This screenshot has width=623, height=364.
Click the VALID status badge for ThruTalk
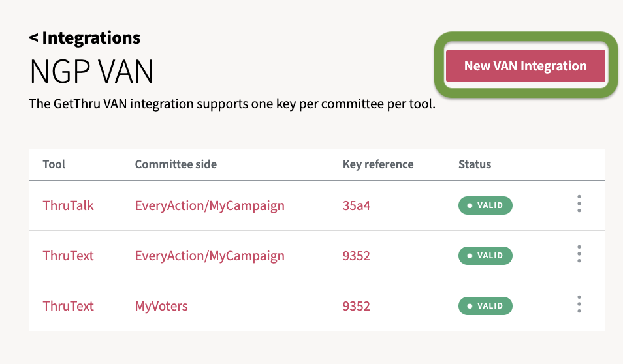coord(485,205)
